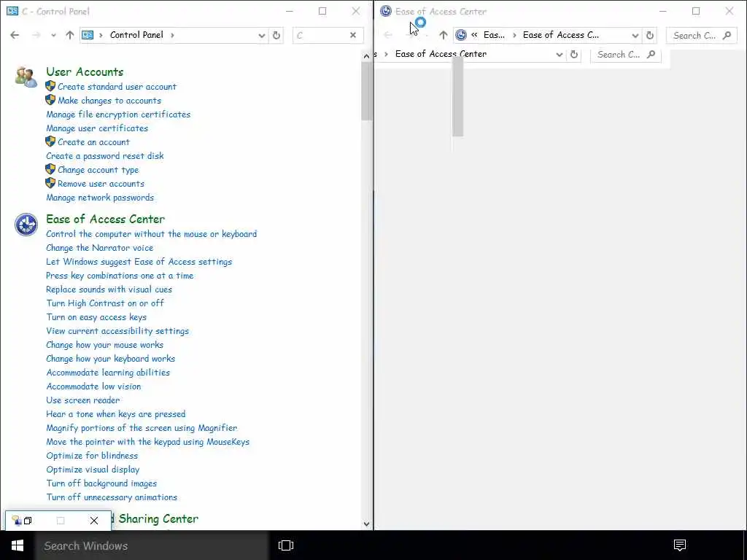Open Manage file encryption certificates
Screen dimensions: 747x560
pos(118,114)
